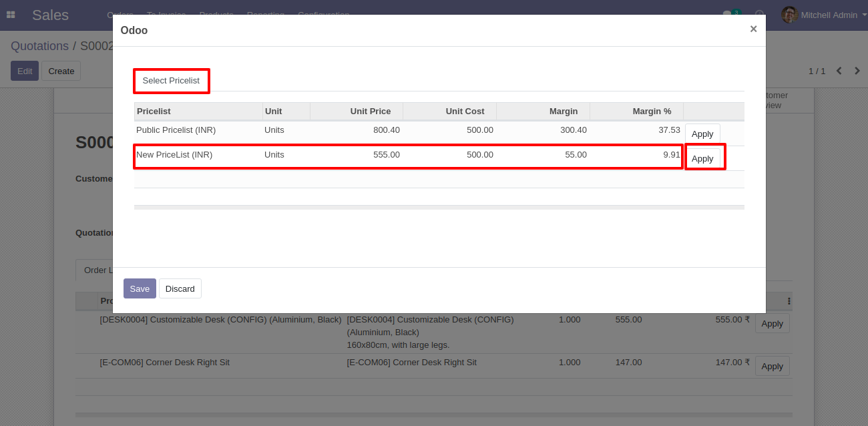Select New PriceList (INR) cell
Screen dimensions: 868x426
tap(174, 155)
